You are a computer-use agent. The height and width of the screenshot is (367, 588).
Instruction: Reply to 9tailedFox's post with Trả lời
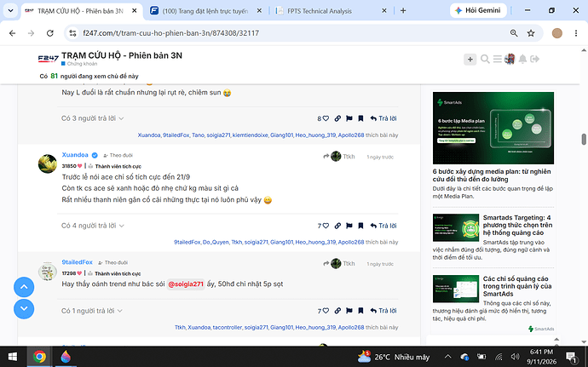383,311
